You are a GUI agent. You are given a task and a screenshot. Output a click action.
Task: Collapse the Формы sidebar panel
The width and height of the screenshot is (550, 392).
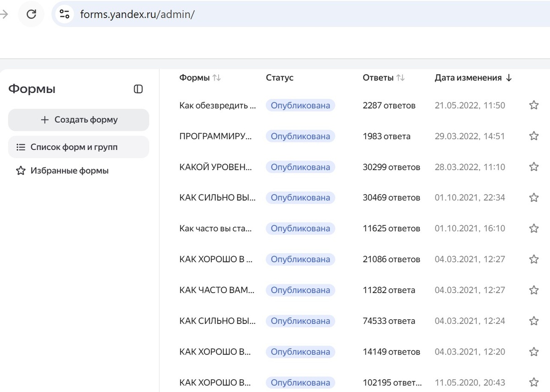tap(138, 89)
